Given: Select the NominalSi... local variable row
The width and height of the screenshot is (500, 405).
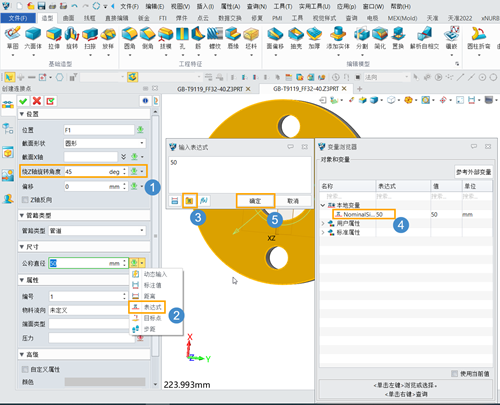Looking at the screenshot, I should tap(364, 214).
